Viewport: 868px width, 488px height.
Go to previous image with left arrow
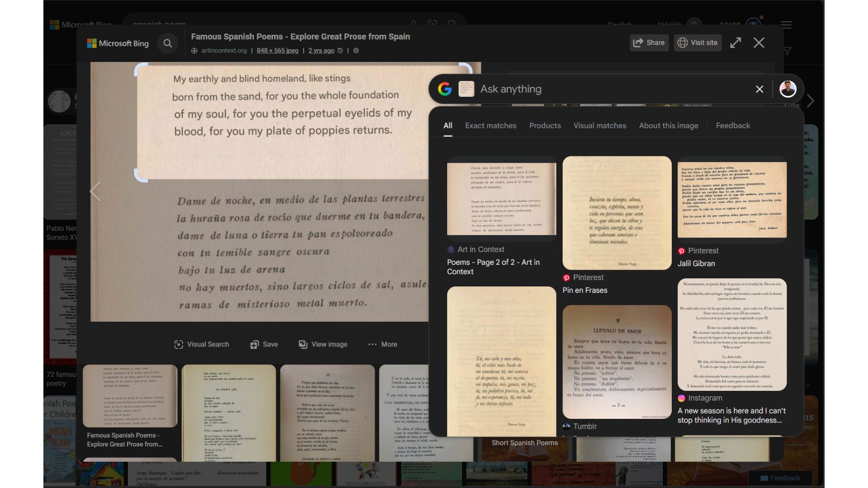(x=95, y=192)
